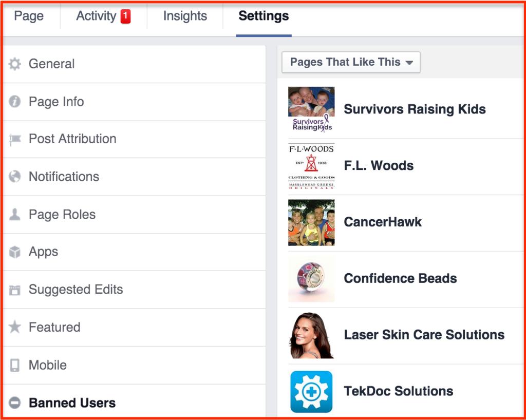Click the Page Roles person icon
Viewport: 526px width, 420px height.
coord(15,214)
